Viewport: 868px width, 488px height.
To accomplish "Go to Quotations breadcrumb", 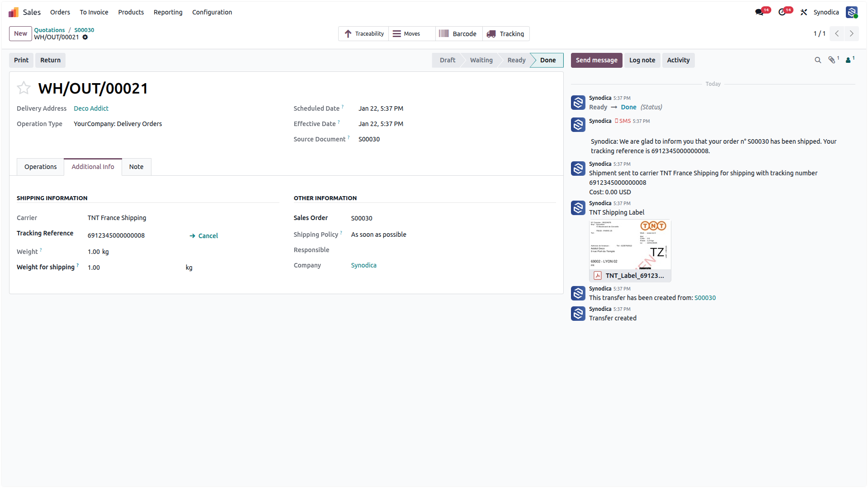I will click(x=49, y=30).
